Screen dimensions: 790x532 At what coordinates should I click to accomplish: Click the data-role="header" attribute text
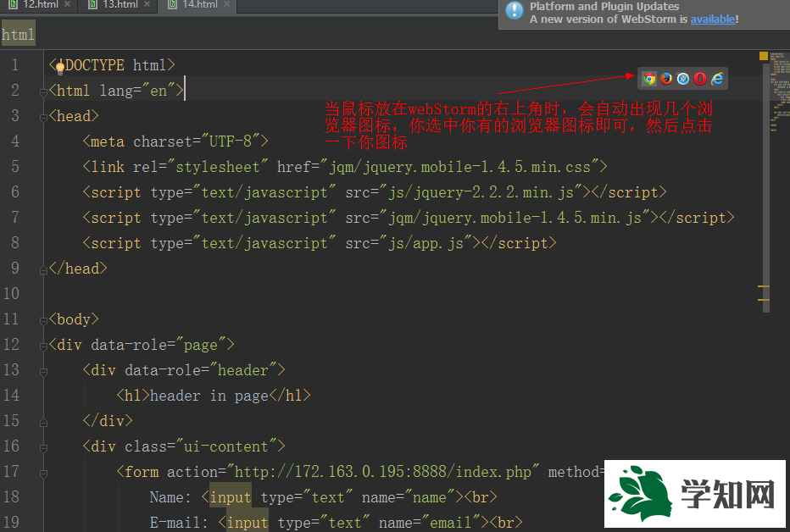tap(201, 370)
